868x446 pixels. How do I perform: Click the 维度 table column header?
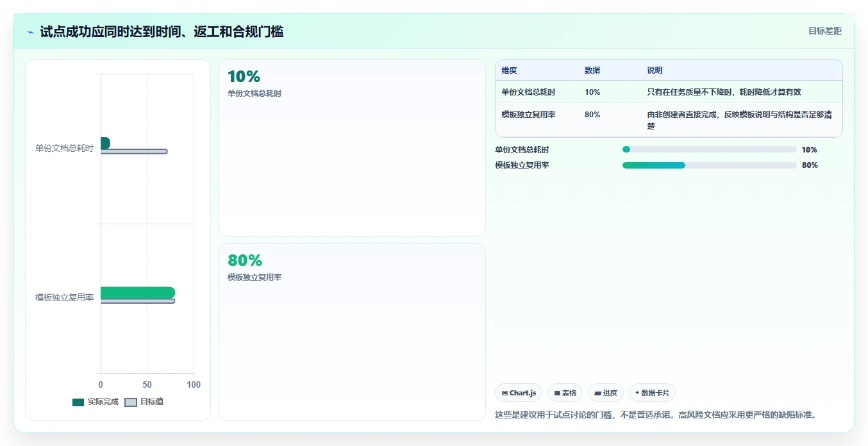(509, 70)
